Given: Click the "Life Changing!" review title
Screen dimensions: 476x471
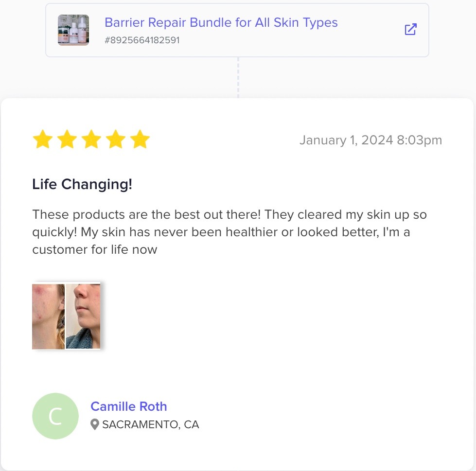Looking at the screenshot, I should coord(82,185).
